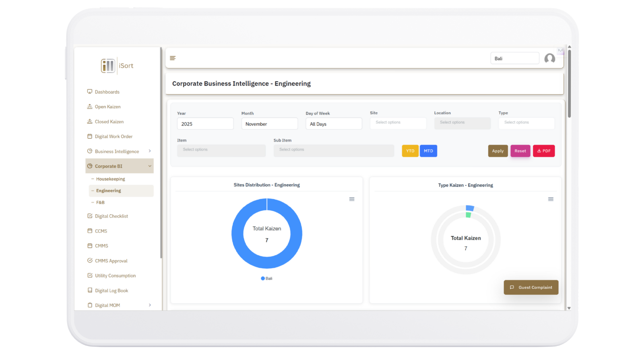Open the Month dropdown showing November
The width and height of the screenshot is (644, 362).
click(269, 124)
